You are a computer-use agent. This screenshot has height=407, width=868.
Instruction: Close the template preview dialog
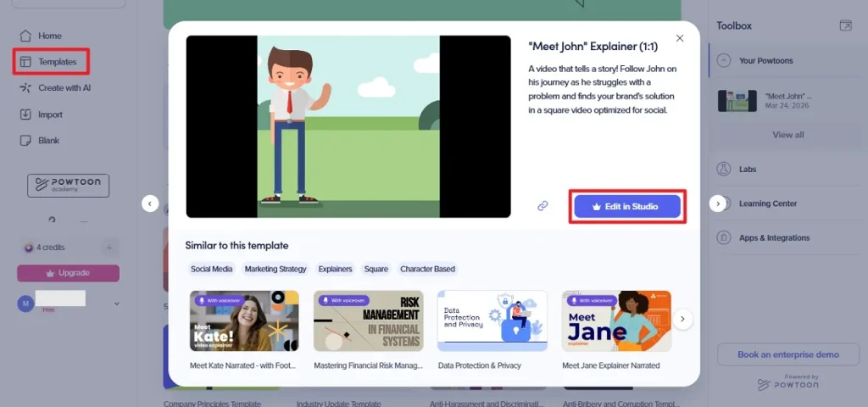pos(680,38)
